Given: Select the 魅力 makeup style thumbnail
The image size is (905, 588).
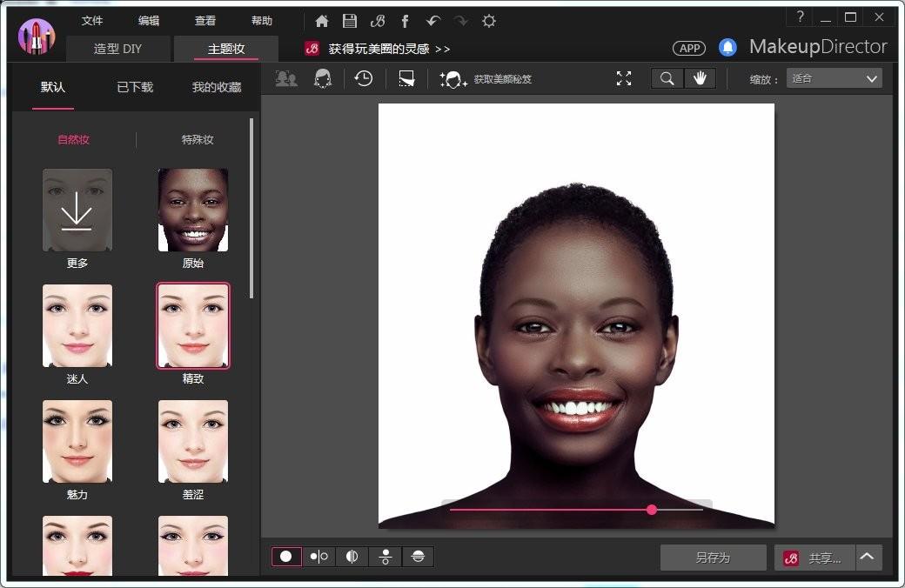Looking at the screenshot, I should [77, 442].
